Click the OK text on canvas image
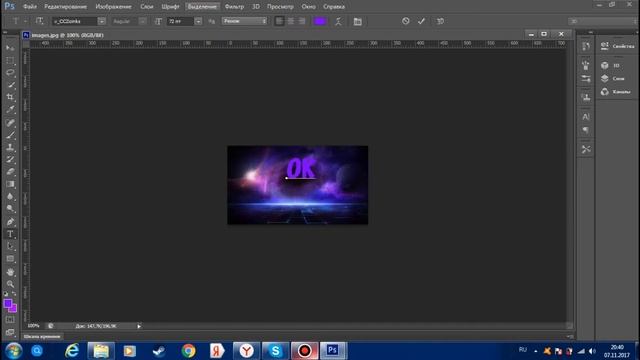The height and width of the screenshot is (360, 640). point(301,167)
